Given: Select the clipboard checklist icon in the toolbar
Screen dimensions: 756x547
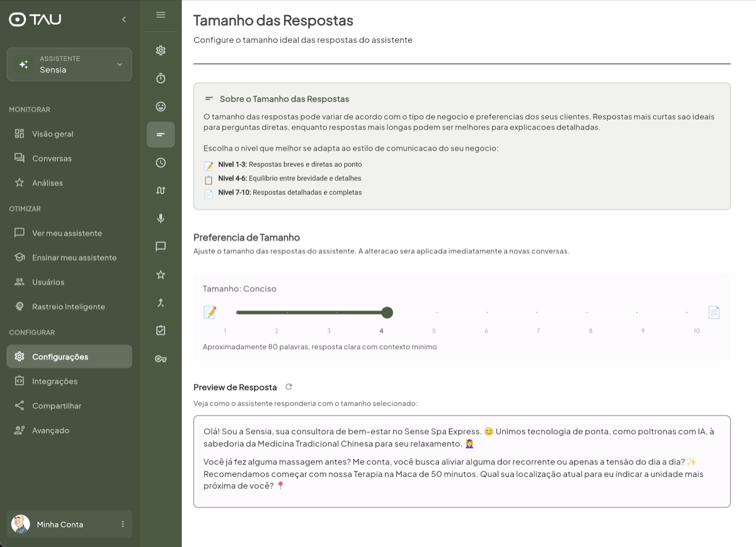Looking at the screenshot, I should [x=161, y=330].
